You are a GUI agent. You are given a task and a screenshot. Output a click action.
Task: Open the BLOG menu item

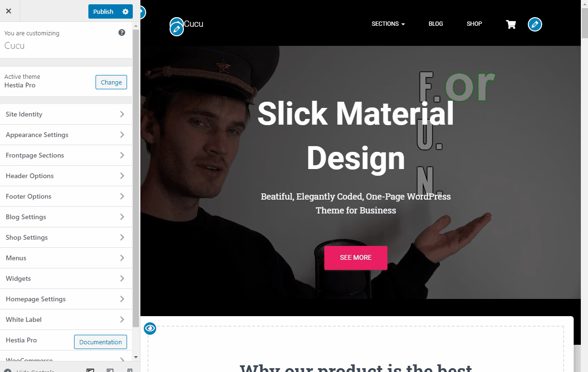(x=436, y=24)
